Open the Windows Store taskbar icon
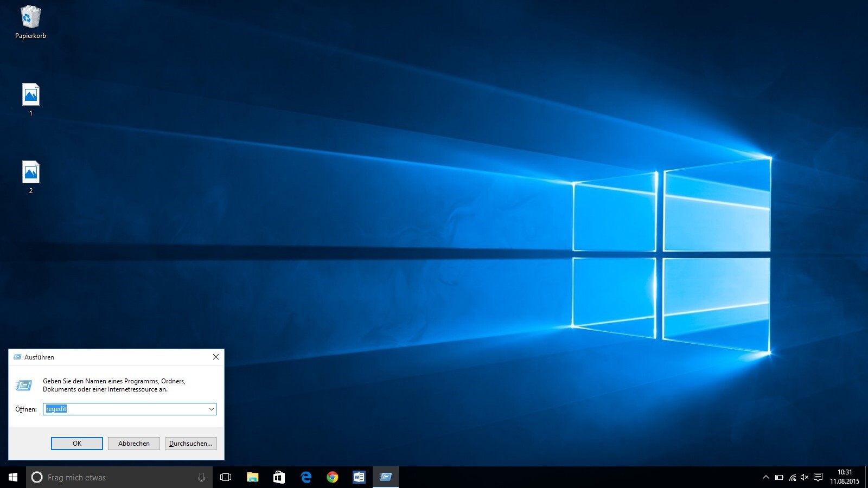 (279, 477)
